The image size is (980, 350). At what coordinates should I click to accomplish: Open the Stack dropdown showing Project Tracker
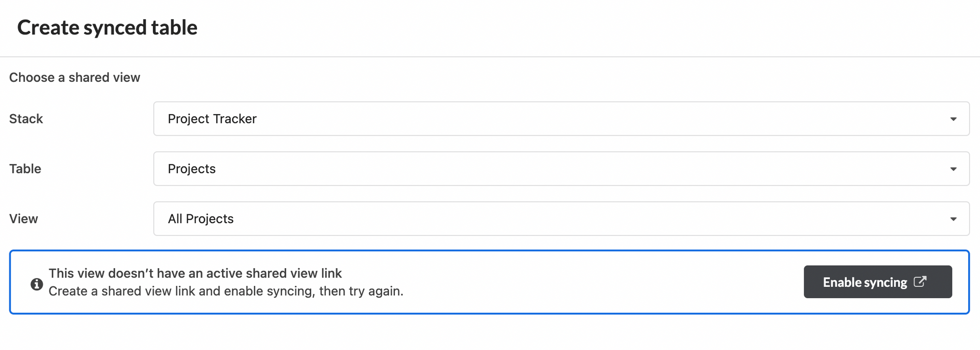[x=561, y=118]
